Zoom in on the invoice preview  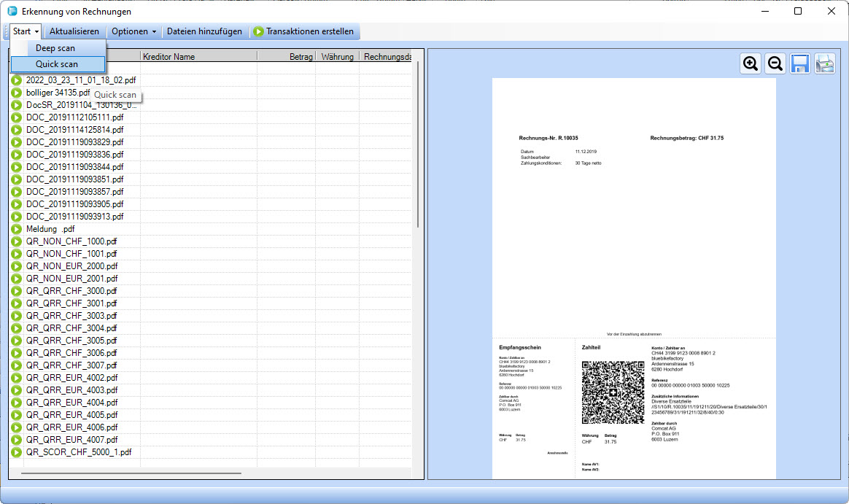[x=751, y=63]
